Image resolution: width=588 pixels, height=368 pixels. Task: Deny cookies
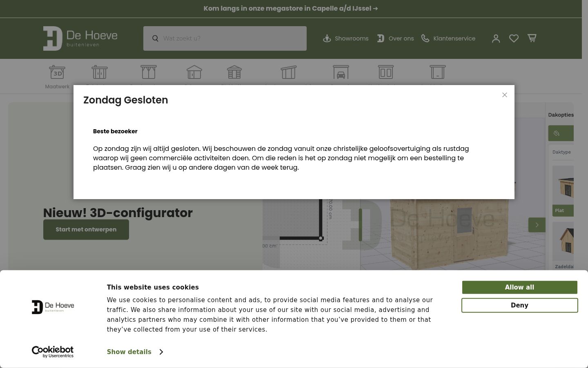coord(519,305)
